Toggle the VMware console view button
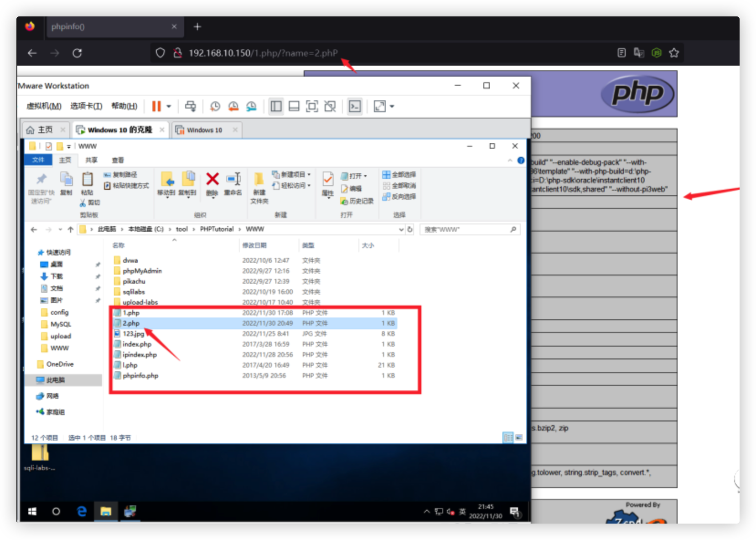Screen dimensions: 756x540 pos(355,106)
